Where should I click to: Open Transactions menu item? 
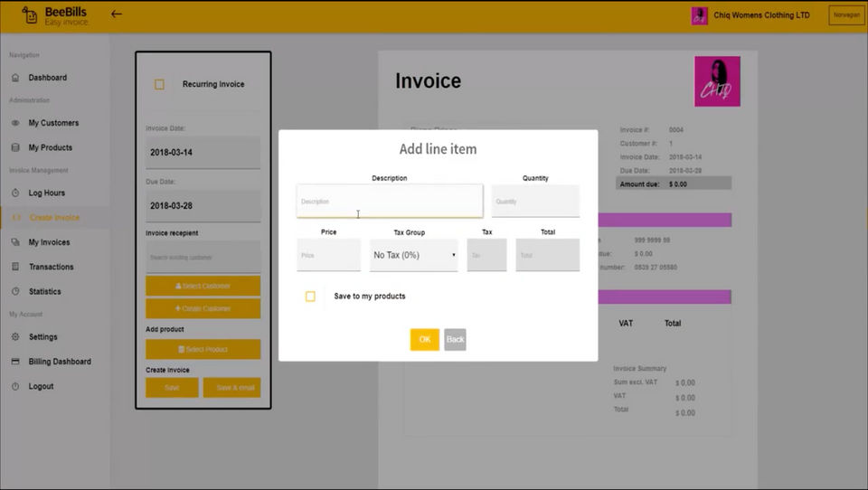tap(51, 267)
